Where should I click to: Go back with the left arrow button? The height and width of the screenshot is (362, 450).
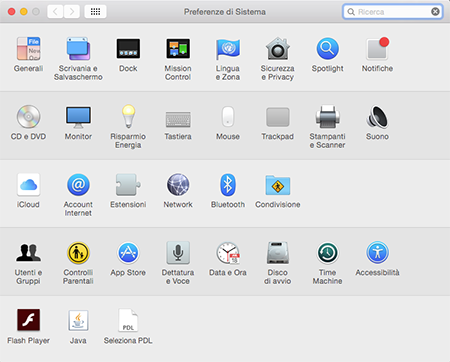pyautogui.click(x=55, y=12)
